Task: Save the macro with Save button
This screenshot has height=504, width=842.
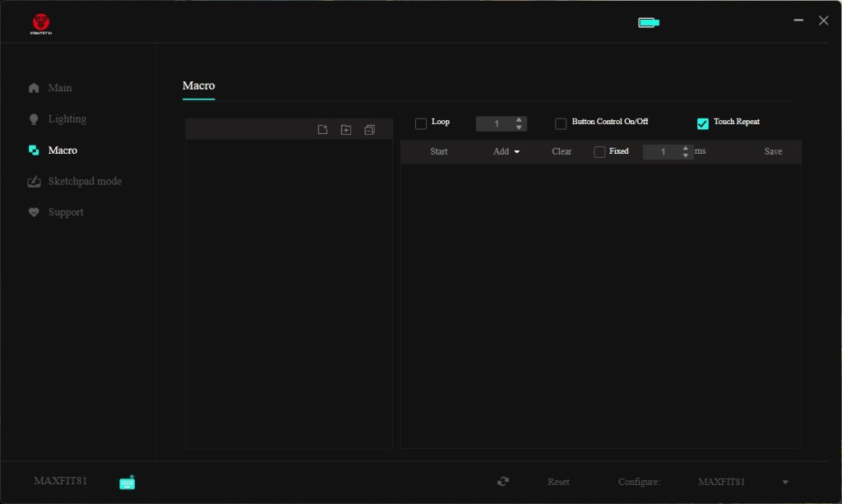Action: click(x=773, y=152)
